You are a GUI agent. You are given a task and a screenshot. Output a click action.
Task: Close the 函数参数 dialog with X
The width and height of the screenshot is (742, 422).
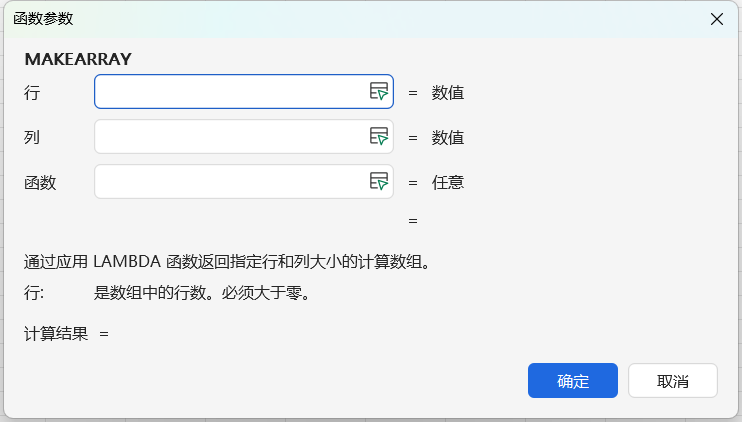click(717, 19)
